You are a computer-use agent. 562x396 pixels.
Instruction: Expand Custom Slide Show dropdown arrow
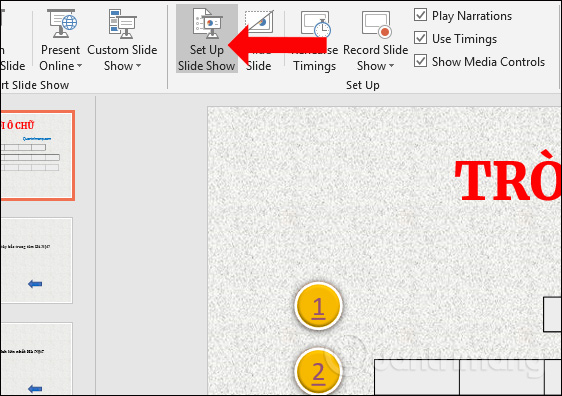(138, 66)
